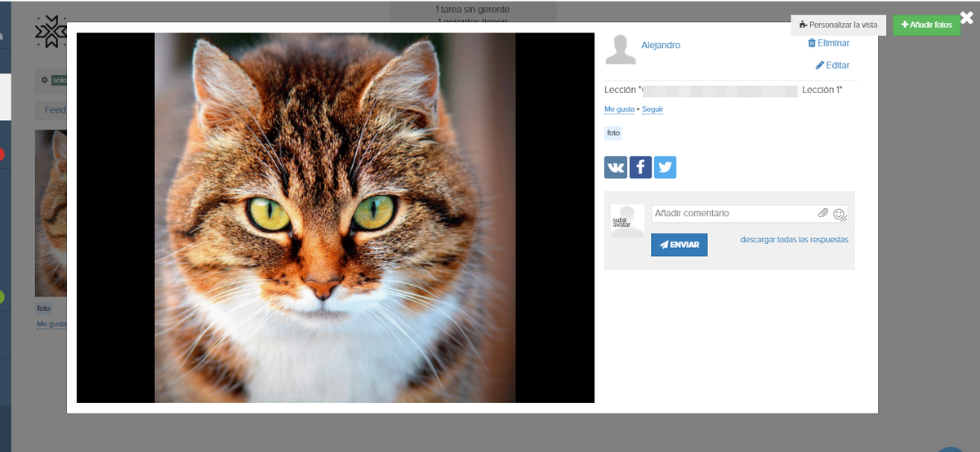Click the 'Lección' caption text
The width and height of the screenshot is (980, 452).
click(x=723, y=90)
